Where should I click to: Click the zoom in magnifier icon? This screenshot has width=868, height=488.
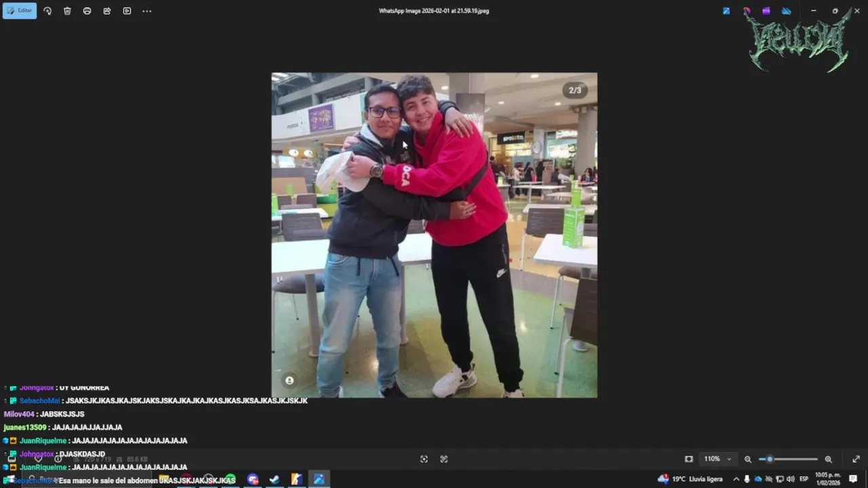click(828, 459)
